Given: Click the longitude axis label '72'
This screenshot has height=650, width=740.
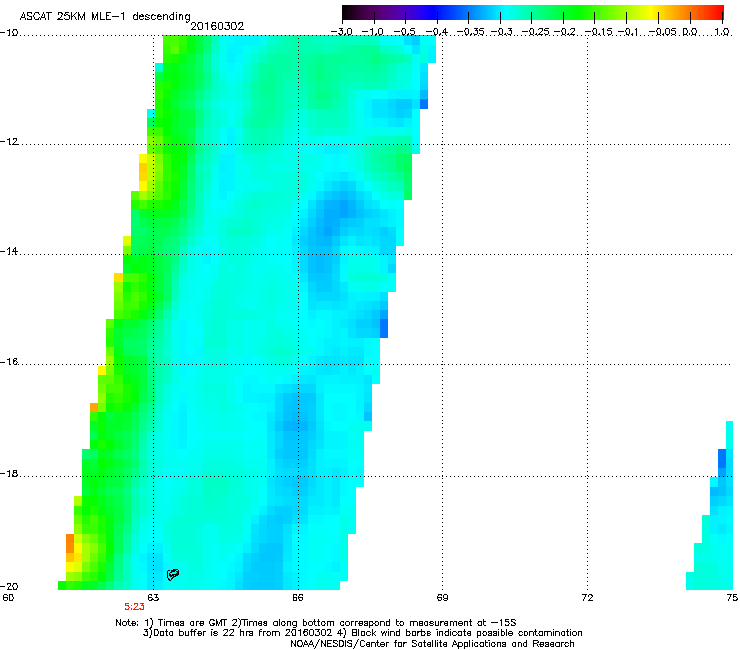Looking at the screenshot, I should (x=587, y=598).
